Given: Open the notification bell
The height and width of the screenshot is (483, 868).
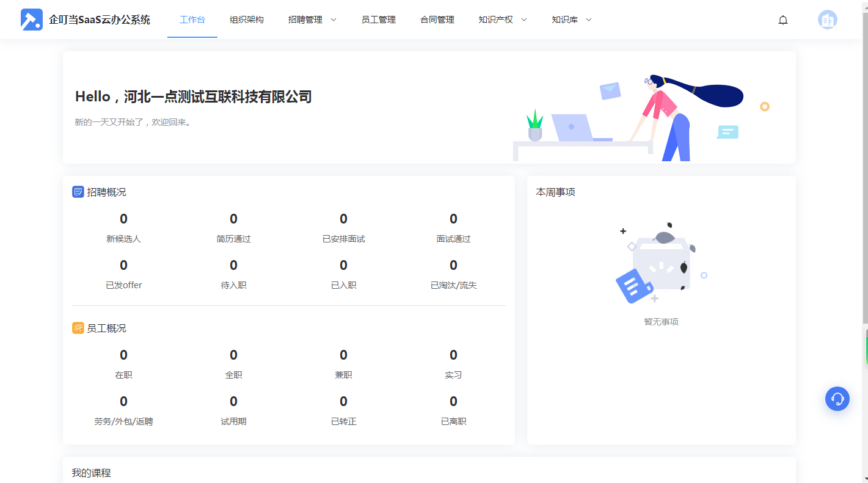Looking at the screenshot, I should [783, 20].
